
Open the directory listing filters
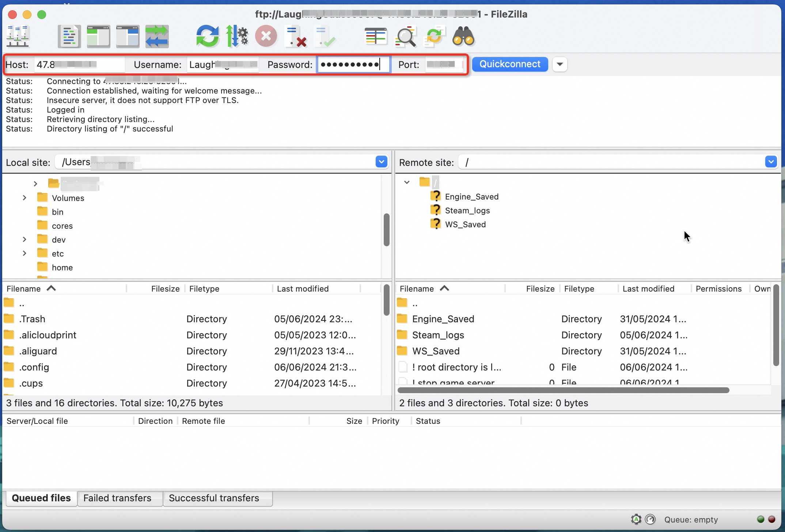[376, 36]
